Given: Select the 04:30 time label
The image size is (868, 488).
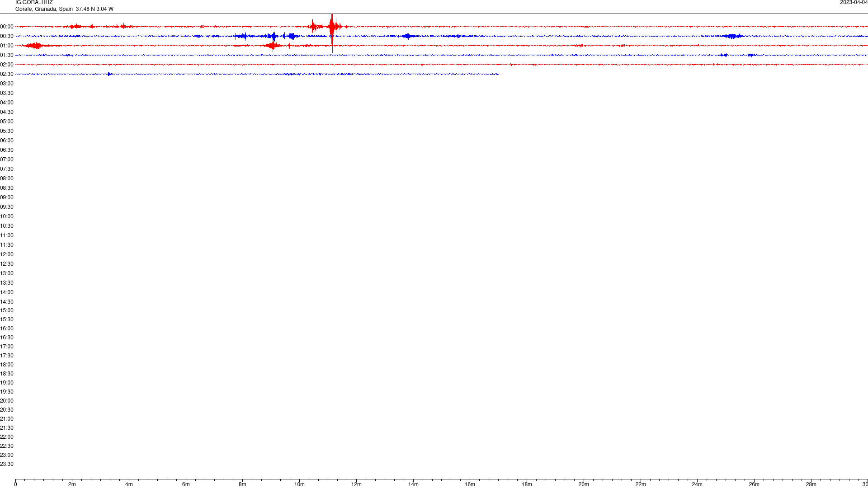Looking at the screenshot, I should coord(7,112).
